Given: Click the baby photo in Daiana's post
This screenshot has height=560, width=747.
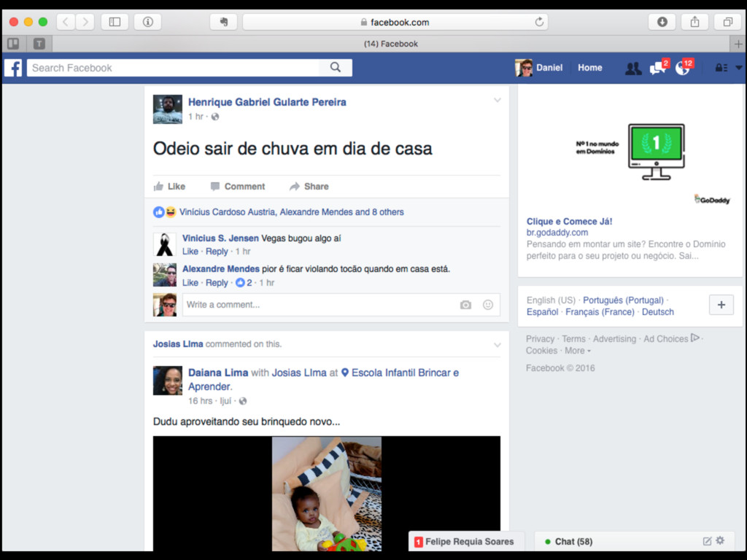Looking at the screenshot, I should 326,494.
